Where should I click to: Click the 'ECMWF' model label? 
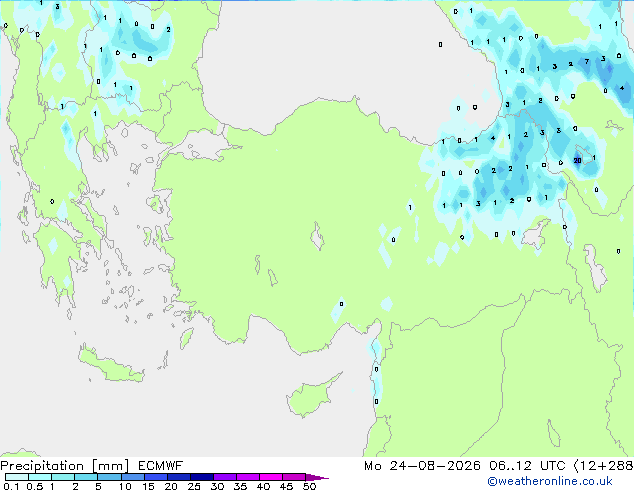tap(161, 466)
